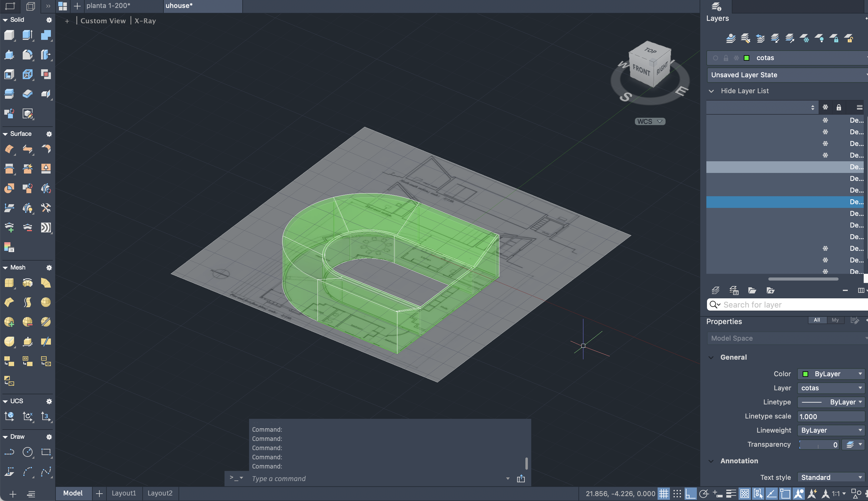Toggle grid display in status bar
The height and width of the screenshot is (501, 868).
coord(663,494)
